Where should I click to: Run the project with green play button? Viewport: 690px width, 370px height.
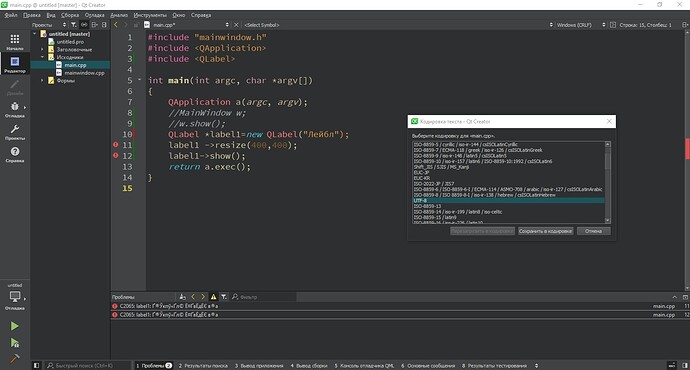[x=15, y=326]
